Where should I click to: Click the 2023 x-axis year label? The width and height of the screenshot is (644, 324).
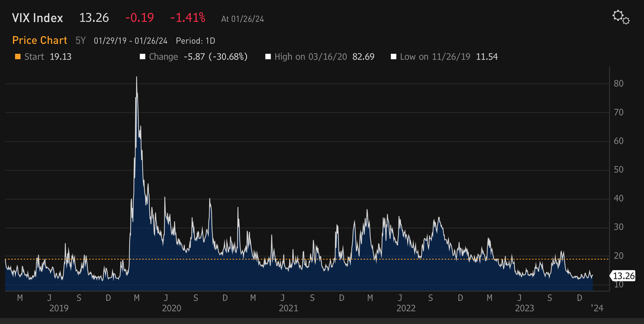pos(524,308)
